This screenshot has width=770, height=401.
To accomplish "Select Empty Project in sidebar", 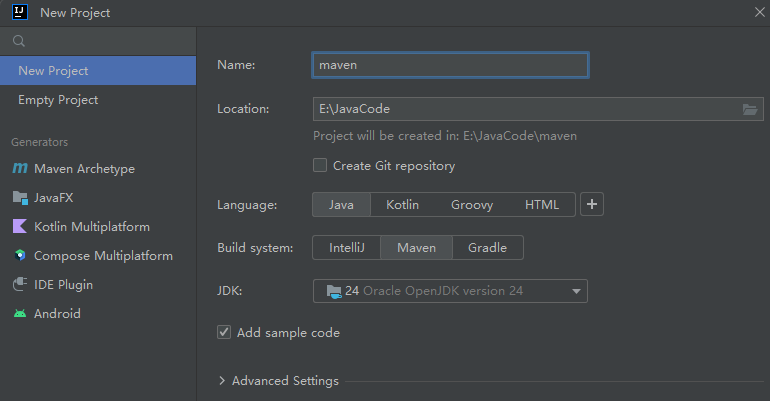I will (98, 100).
